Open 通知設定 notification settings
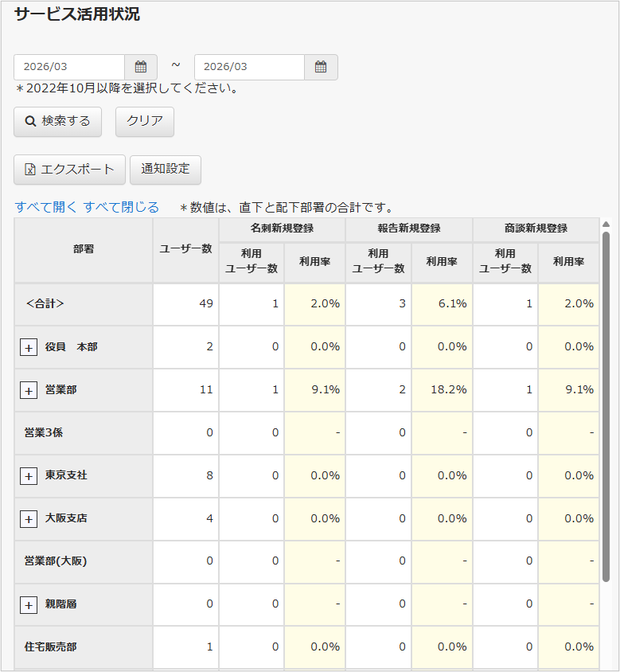This screenshot has width=620, height=672. coord(166,169)
